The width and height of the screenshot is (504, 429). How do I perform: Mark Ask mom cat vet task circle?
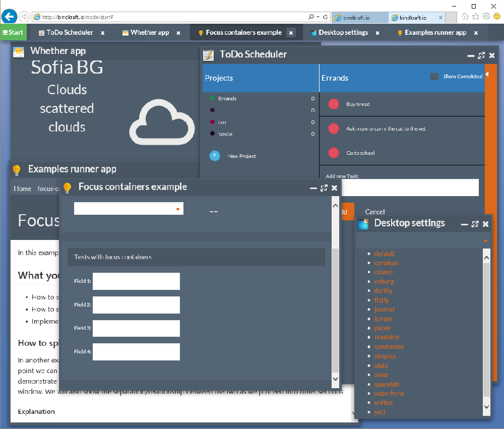334,129
